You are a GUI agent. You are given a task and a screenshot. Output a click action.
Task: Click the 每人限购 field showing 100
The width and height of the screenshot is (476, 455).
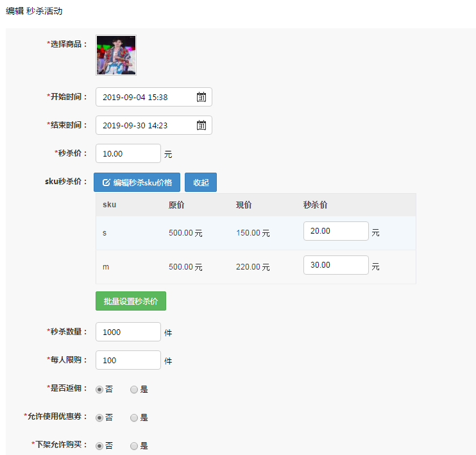click(128, 360)
